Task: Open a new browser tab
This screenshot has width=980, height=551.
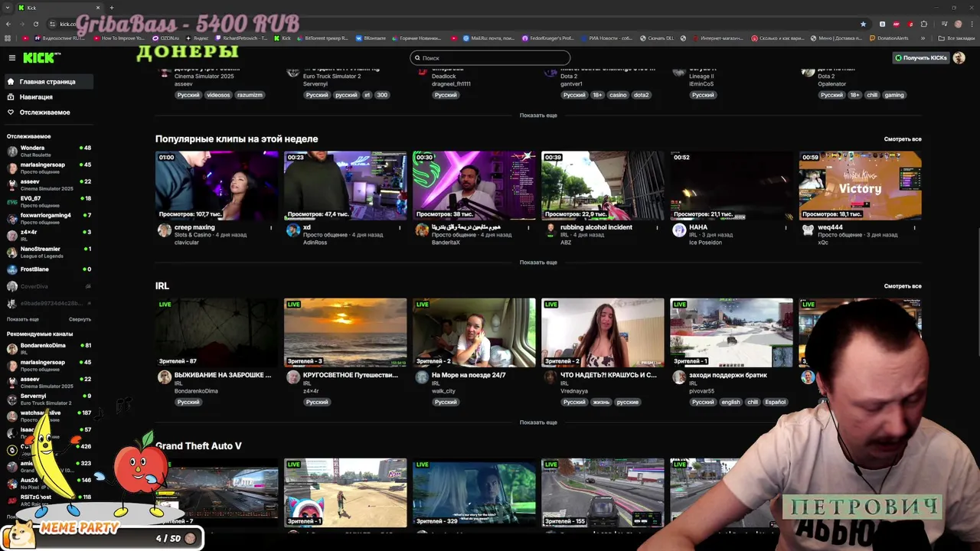Action: [x=112, y=8]
